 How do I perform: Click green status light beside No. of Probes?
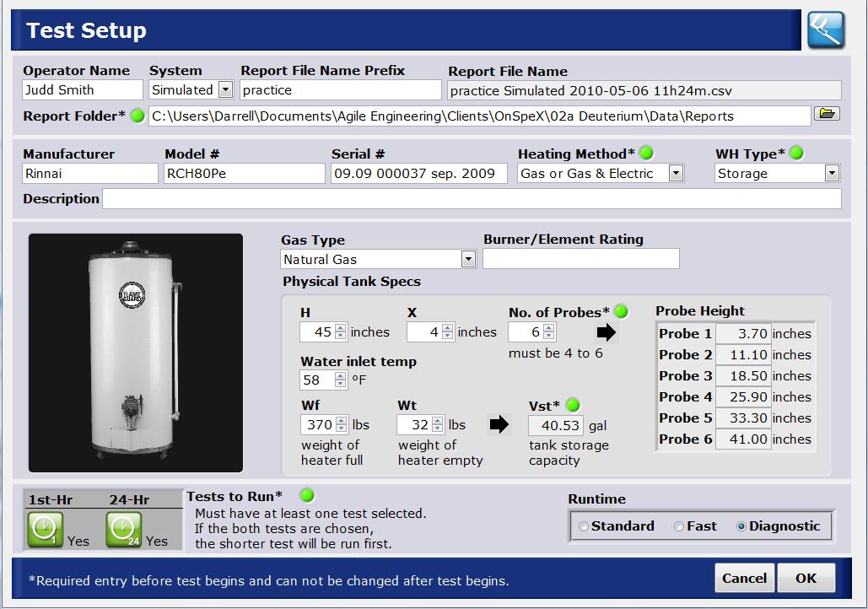621,312
